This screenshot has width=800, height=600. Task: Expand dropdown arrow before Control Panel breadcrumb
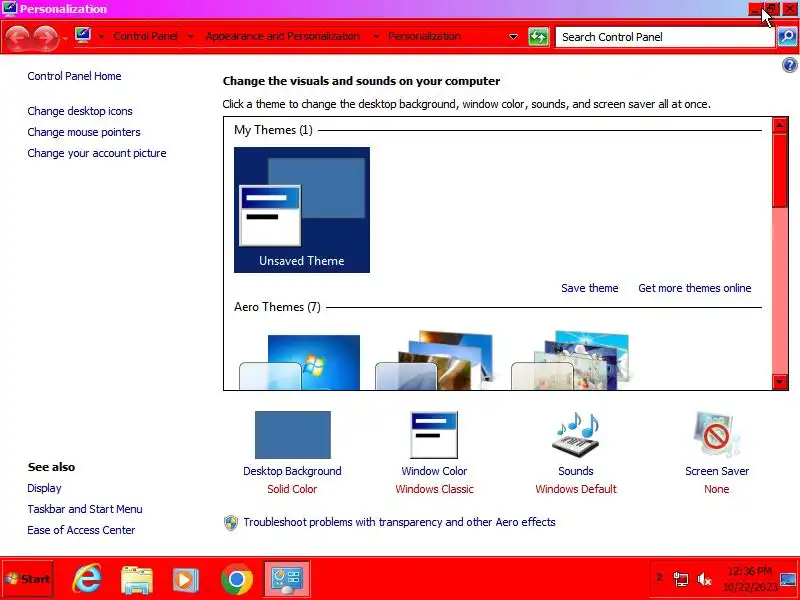click(x=101, y=37)
